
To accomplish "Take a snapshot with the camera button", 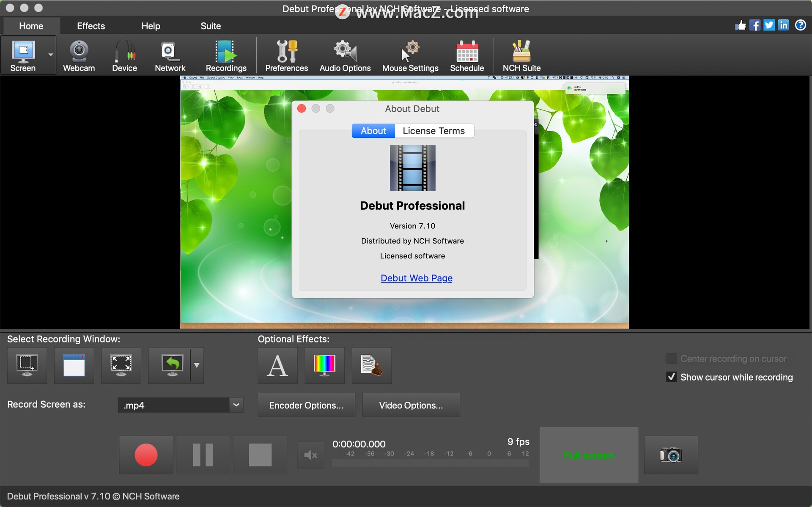I will point(671,455).
